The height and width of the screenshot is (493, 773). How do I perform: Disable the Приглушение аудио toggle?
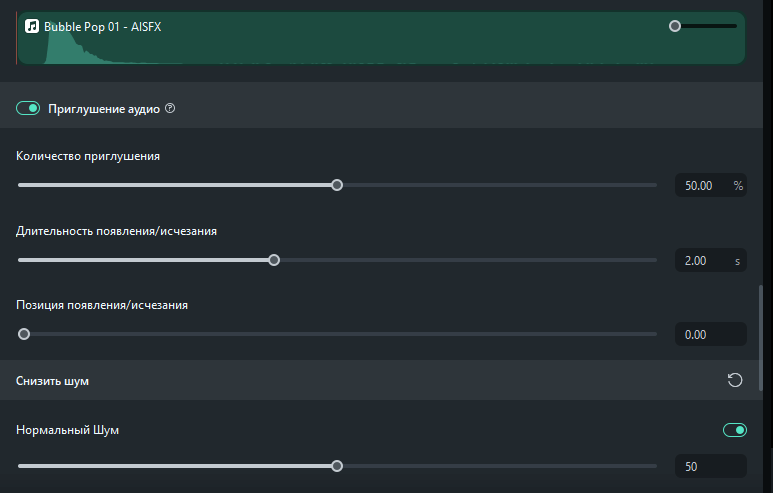(28, 109)
